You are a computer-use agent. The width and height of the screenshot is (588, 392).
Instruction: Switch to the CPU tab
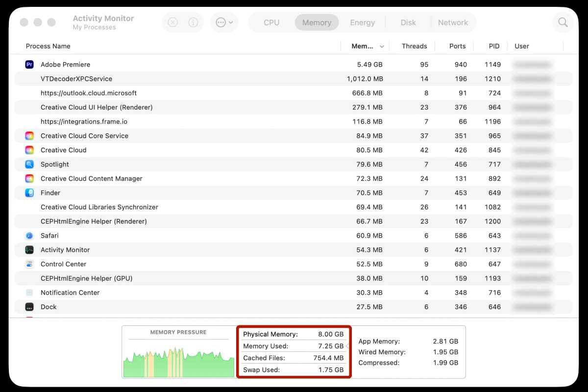click(271, 22)
